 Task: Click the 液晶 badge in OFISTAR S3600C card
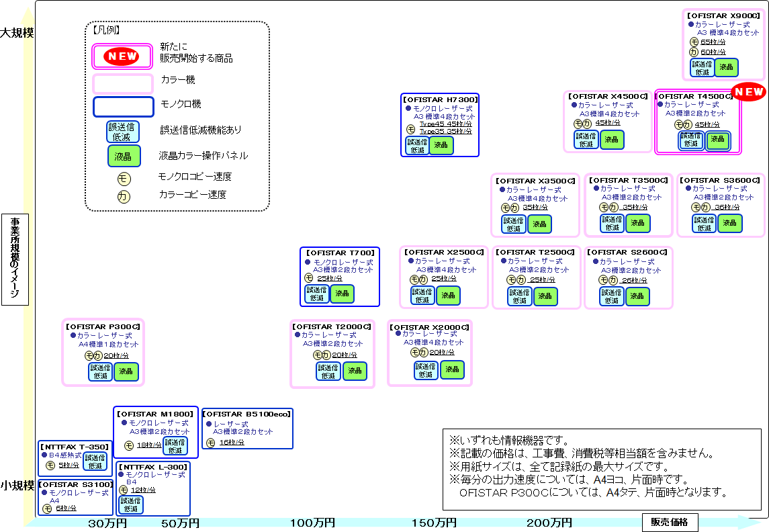pos(729,223)
